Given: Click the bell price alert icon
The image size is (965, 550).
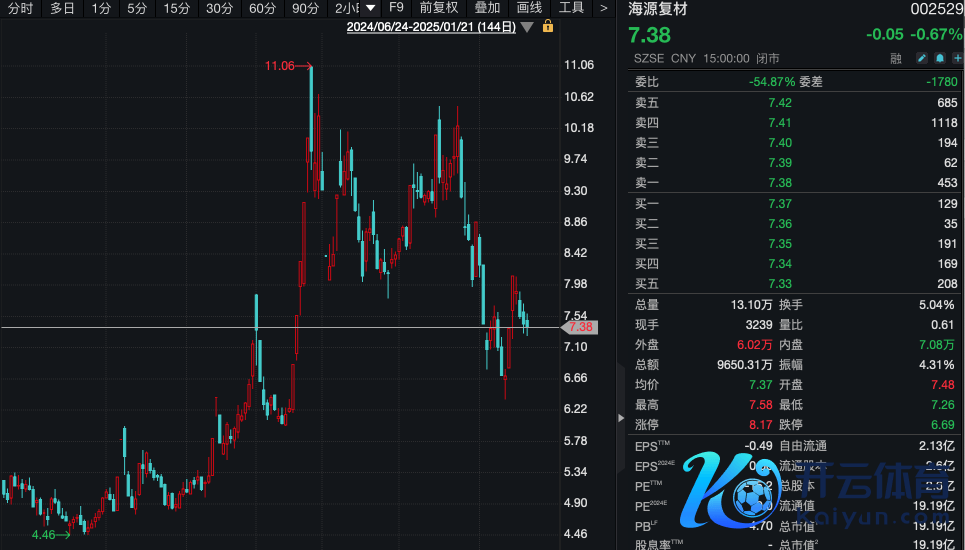Looking at the screenshot, I should tap(940, 59).
